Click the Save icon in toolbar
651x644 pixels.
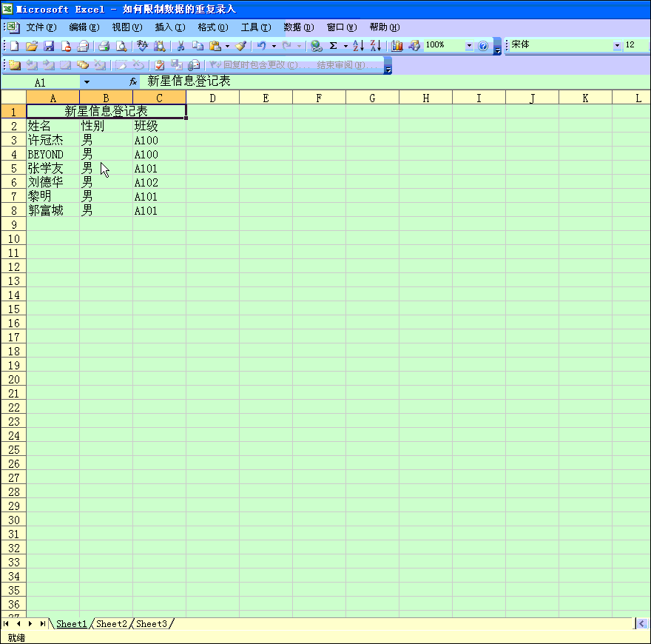click(x=49, y=46)
